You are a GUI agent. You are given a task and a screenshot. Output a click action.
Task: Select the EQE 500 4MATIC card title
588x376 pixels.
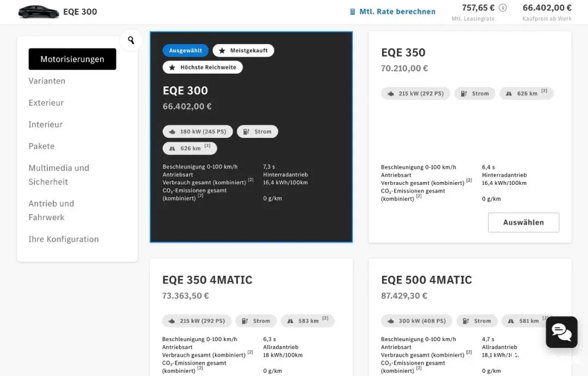point(426,280)
